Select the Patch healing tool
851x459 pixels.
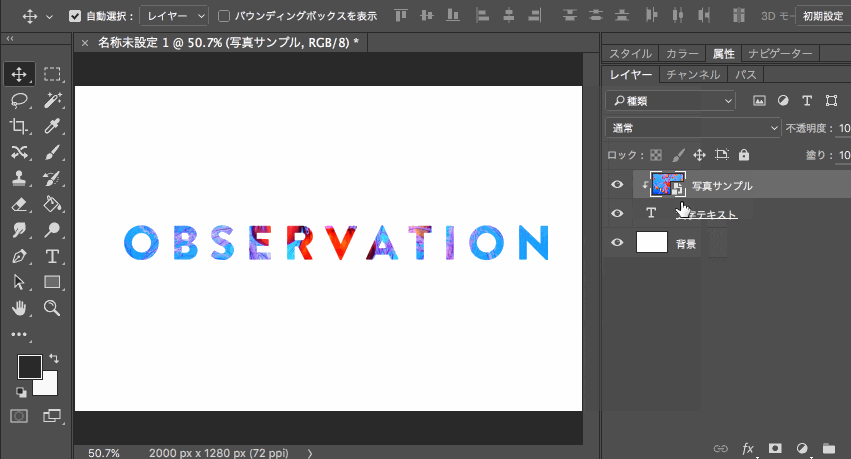point(19,152)
